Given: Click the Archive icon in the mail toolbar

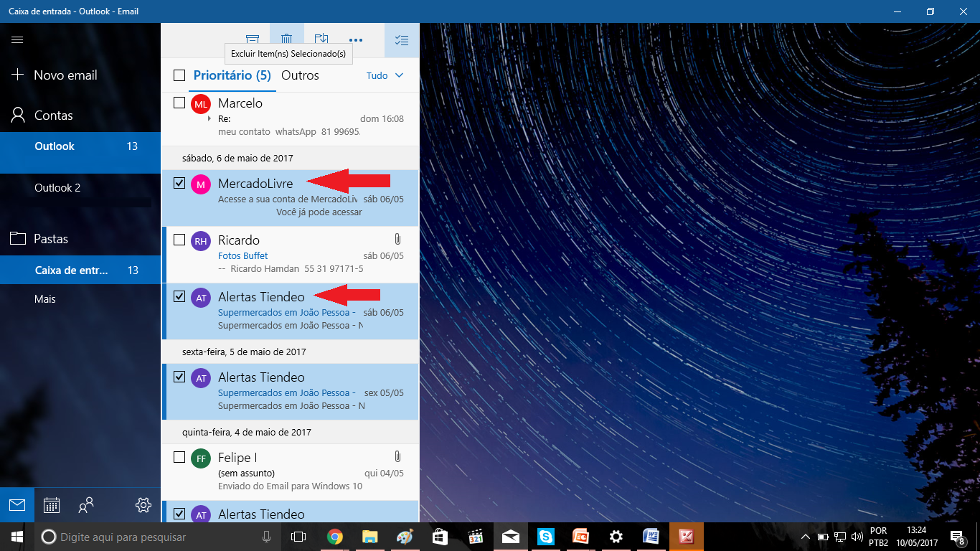Looking at the screenshot, I should (253, 40).
